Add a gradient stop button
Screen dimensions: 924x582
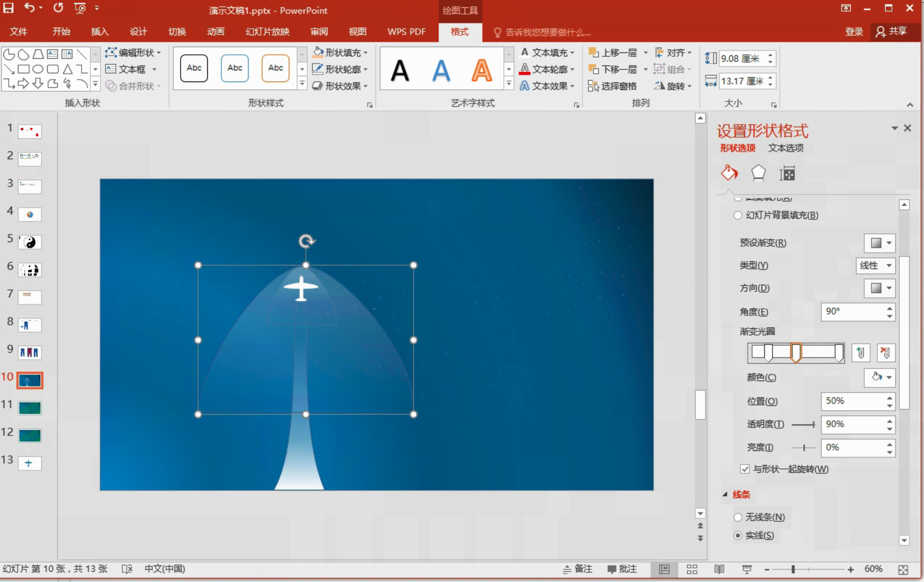[861, 353]
